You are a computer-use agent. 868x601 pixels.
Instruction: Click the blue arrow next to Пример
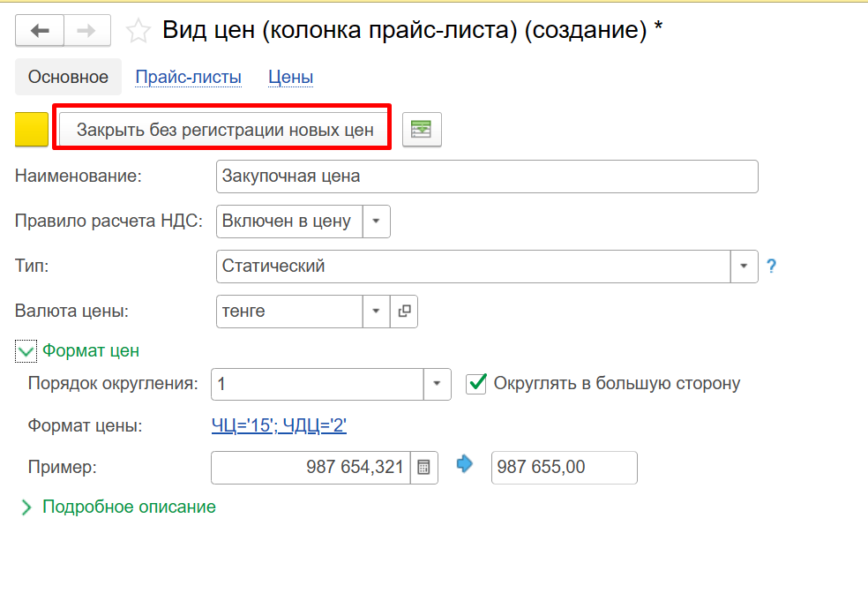click(x=465, y=465)
